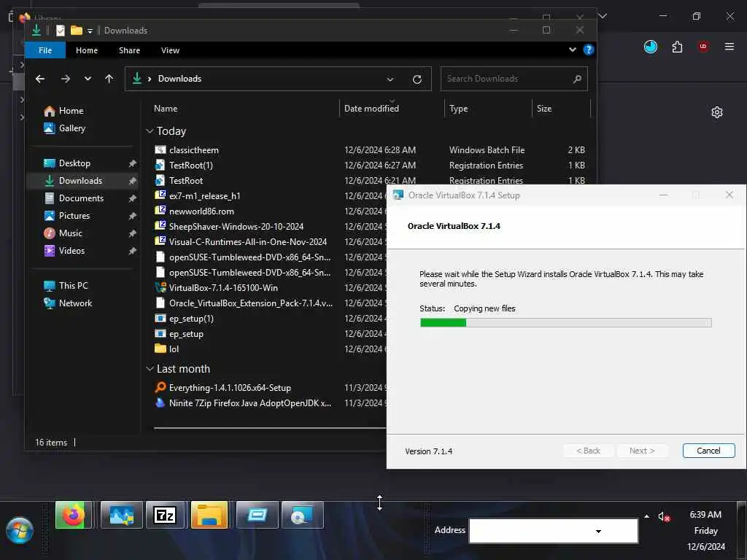Switch to File Explorer taskbar icon
The width and height of the screenshot is (747, 560).
(209, 515)
